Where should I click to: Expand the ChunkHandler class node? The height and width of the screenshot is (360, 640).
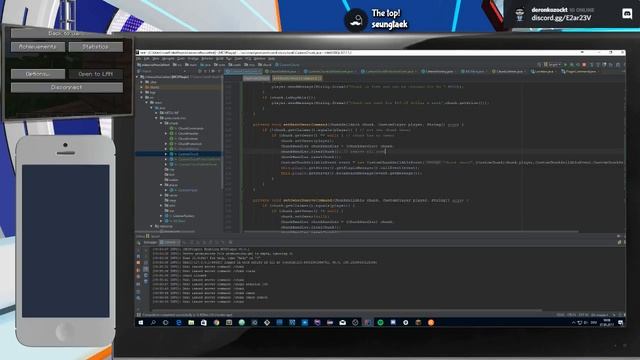(166, 133)
